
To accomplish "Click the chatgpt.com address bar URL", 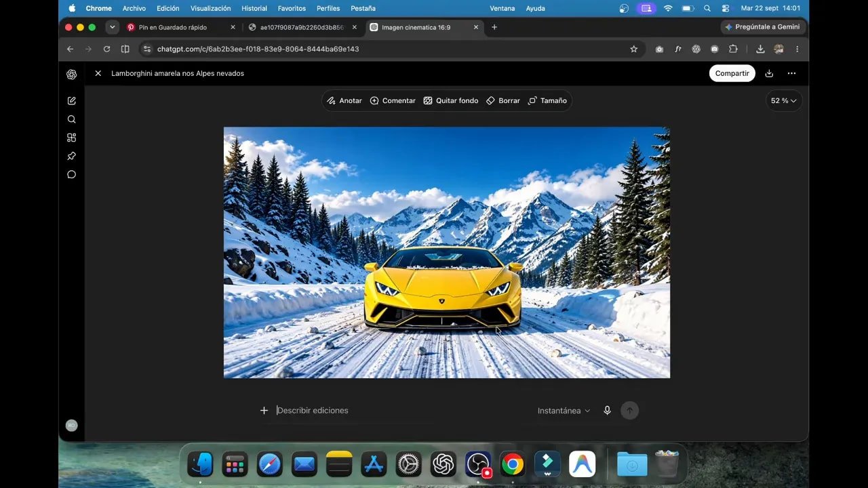I will (258, 49).
